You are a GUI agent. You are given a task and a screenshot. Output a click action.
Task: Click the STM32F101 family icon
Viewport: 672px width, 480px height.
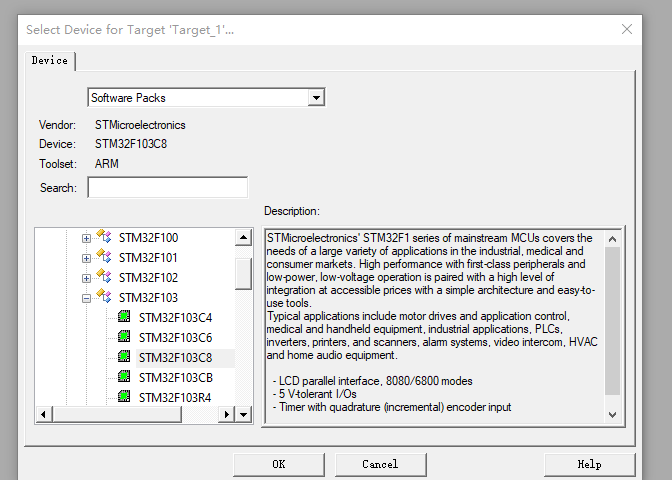(104, 257)
